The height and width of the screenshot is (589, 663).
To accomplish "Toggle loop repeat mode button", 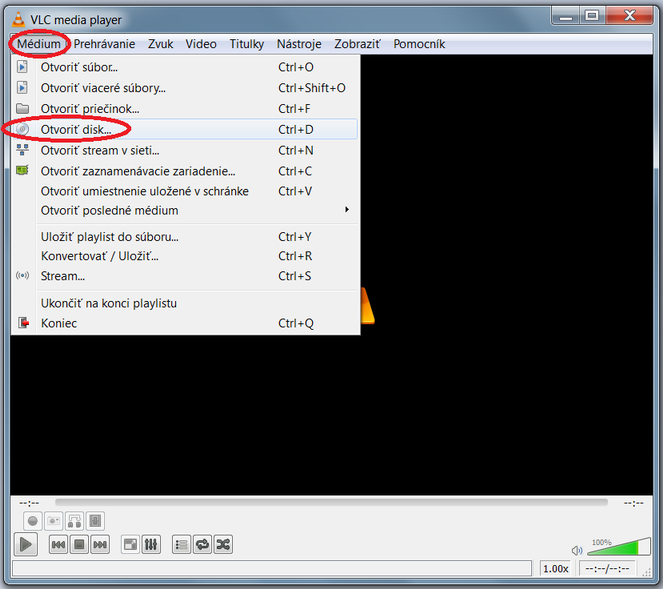I will click(x=203, y=545).
